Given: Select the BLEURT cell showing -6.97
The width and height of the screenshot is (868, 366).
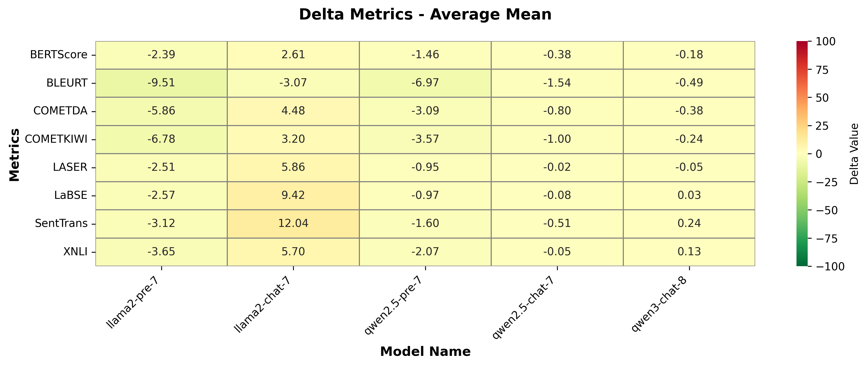Looking at the screenshot, I should point(425,83).
